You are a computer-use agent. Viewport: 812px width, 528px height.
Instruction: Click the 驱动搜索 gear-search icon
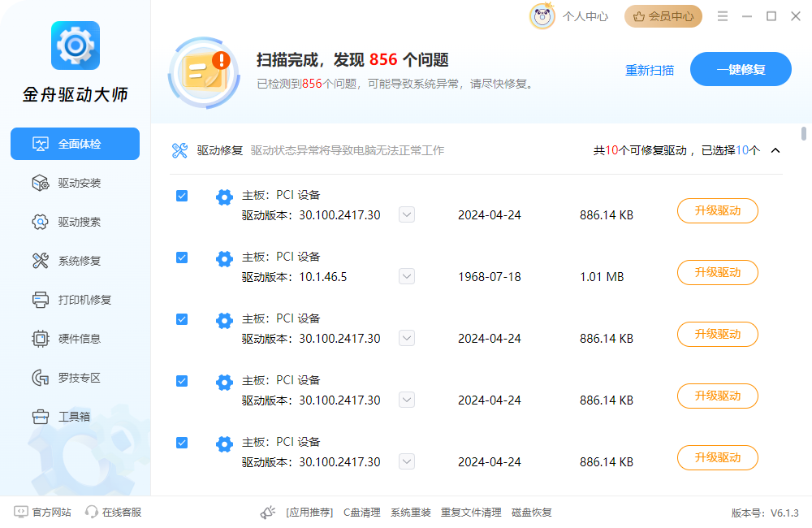(41, 222)
